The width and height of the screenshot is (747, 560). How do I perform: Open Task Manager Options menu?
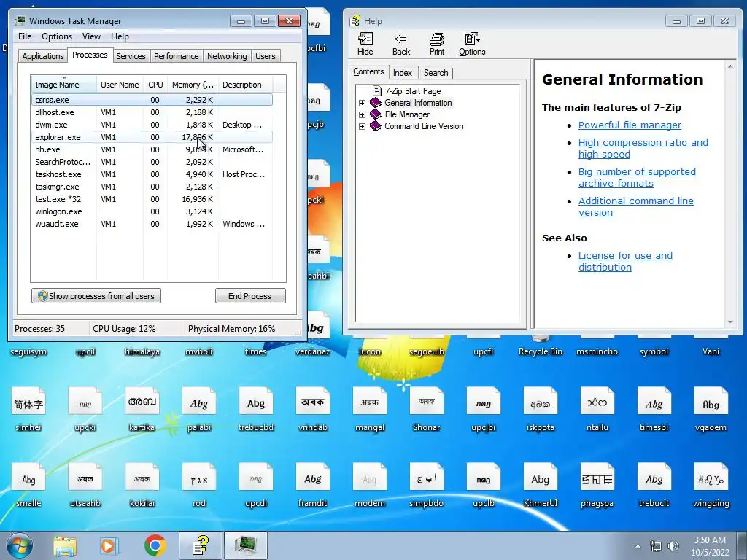point(57,36)
